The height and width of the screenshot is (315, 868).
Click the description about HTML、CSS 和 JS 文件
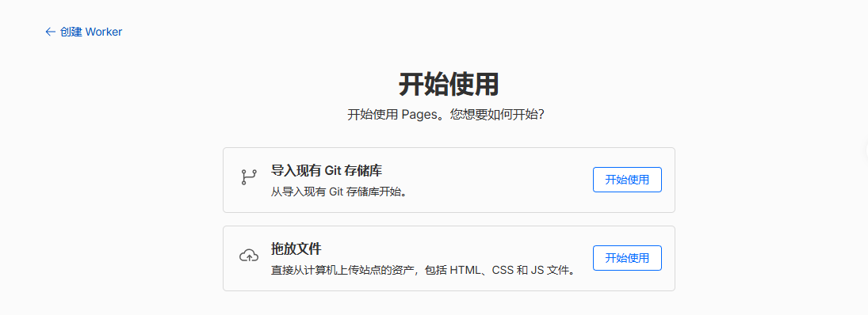[x=424, y=271]
